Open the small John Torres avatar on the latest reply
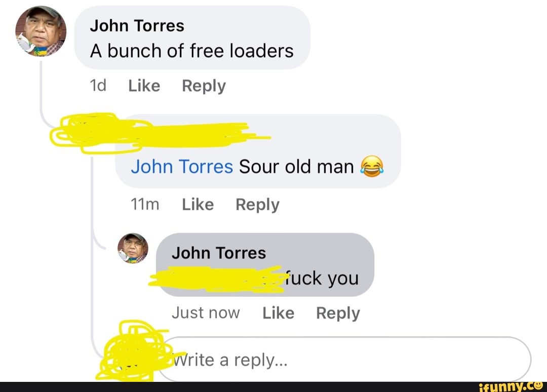Screen dimensions: 547x392 (133, 248)
